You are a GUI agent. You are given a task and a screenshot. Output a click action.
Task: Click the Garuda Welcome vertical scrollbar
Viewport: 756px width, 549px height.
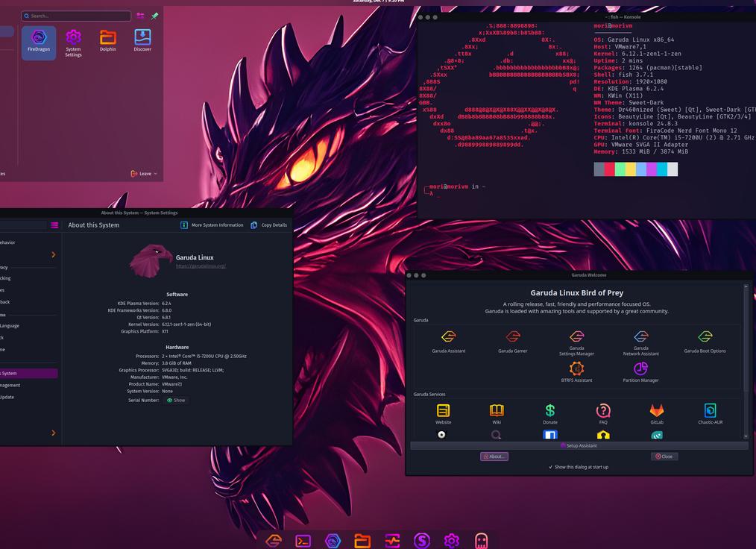coord(746,360)
